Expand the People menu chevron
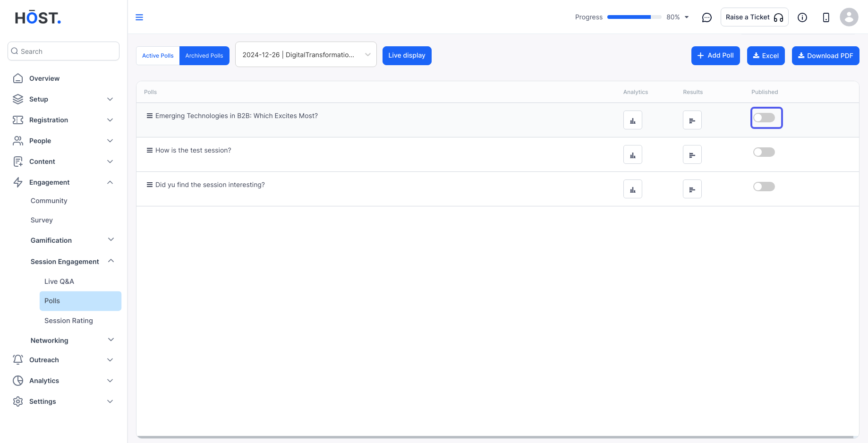Viewport: 868px width, 443px height. (x=110, y=141)
